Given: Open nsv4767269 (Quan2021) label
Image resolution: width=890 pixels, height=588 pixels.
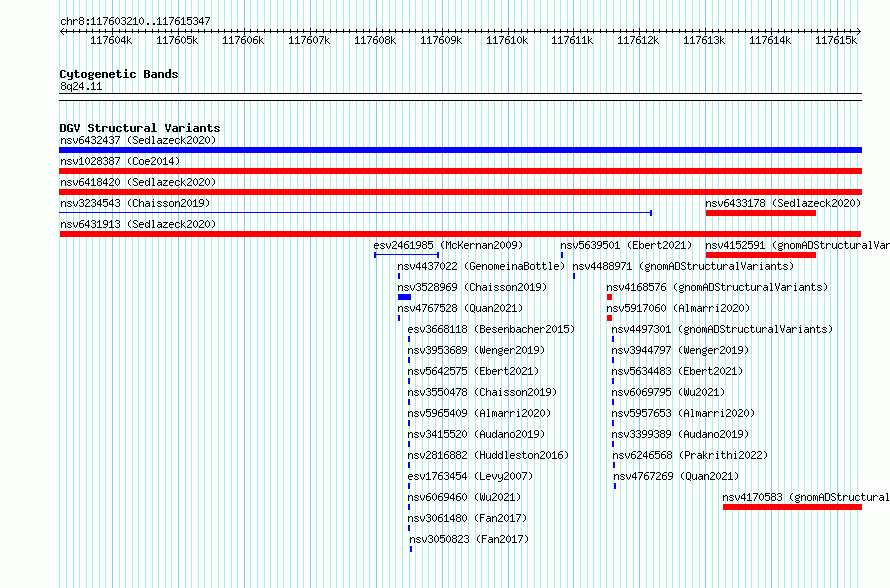Looking at the screenshot, I should click(677, 476).
